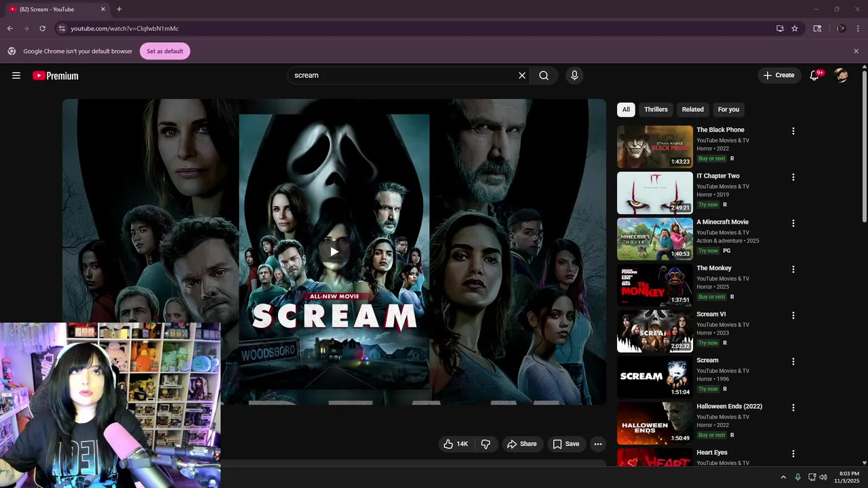Screen dimensions: 868x488
Task: Save the video to playlist
Action: coord(566,444)
